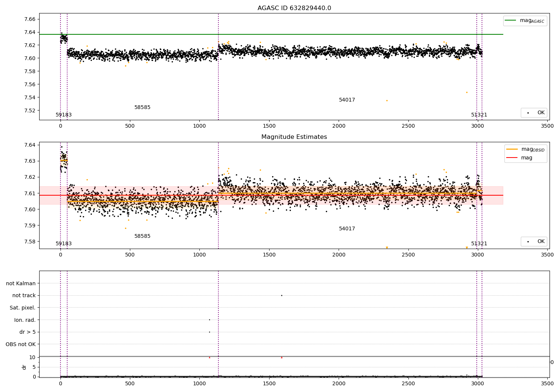Image resolution: width=560 pixels, height=392 pixels.
Task: Click 'OK' legend in the top plot
Action: click(534, 112)
